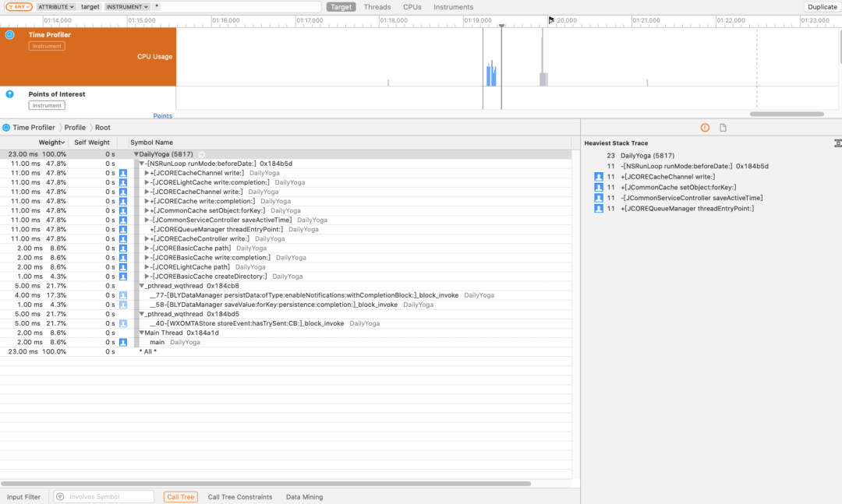
Task: Collapse the -[NSRunLoop runMode:beforeDate:] row
Action: (x=142, y=164)
